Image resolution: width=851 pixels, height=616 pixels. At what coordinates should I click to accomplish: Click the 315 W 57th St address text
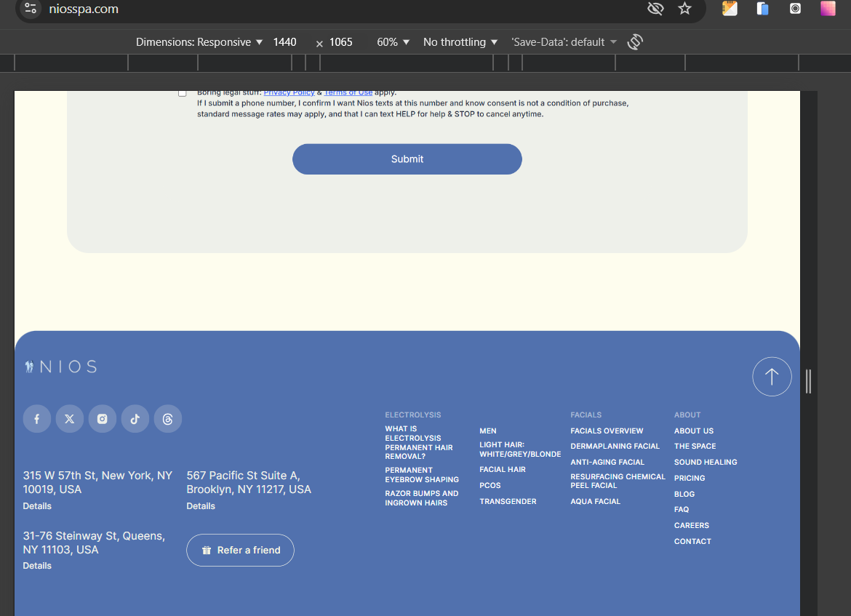tap(97, 482)
